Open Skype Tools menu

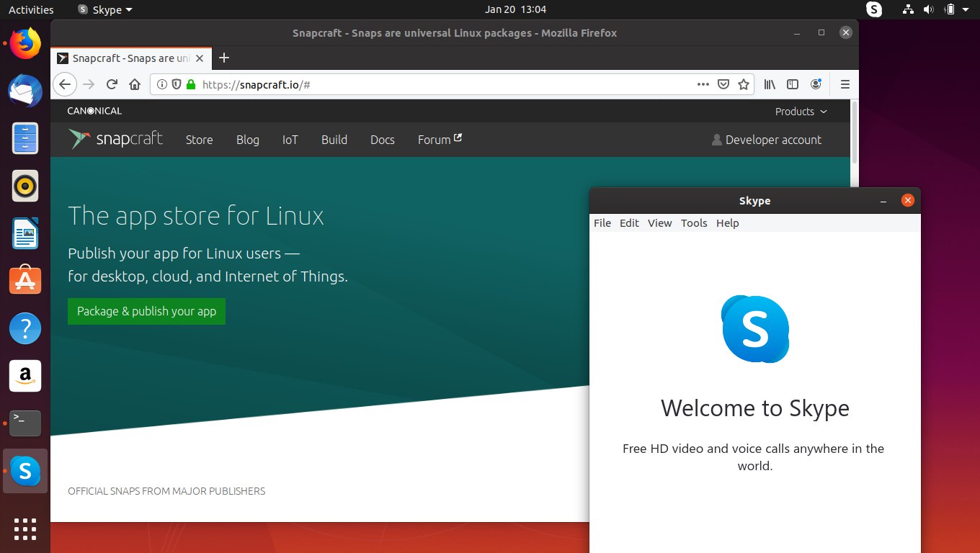point(694,223)
